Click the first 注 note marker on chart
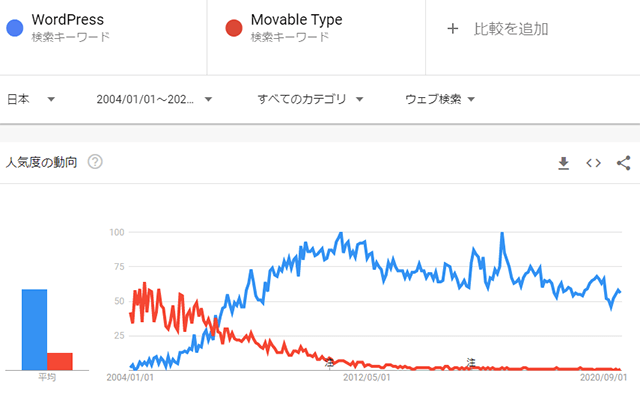Image resolution: width=640 pixels, height=394 pixels. [x=330, y=363]
